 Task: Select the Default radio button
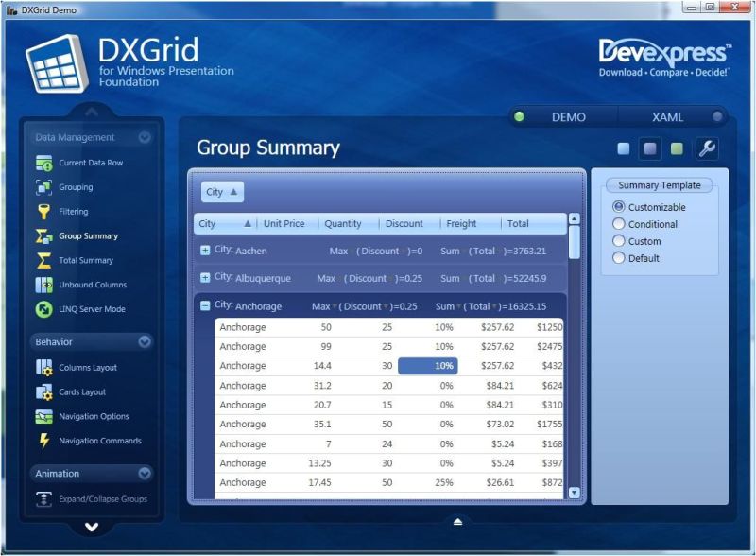pos(619,258)
